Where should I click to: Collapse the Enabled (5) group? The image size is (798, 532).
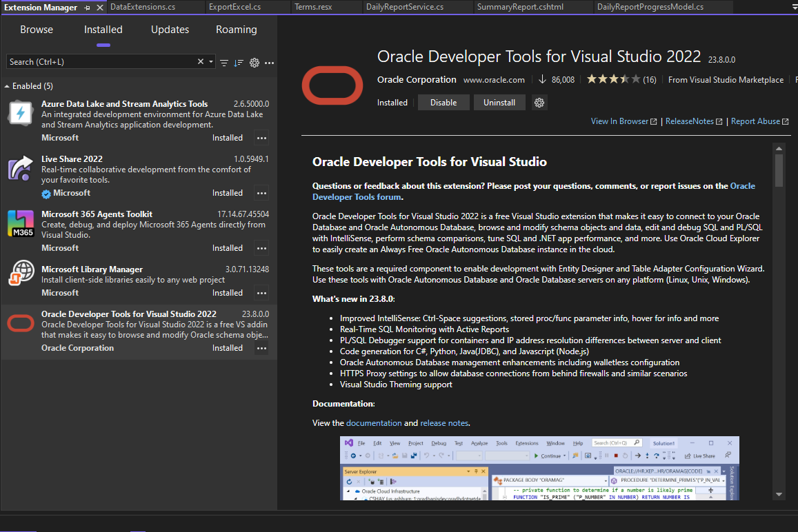pos(8,86)
